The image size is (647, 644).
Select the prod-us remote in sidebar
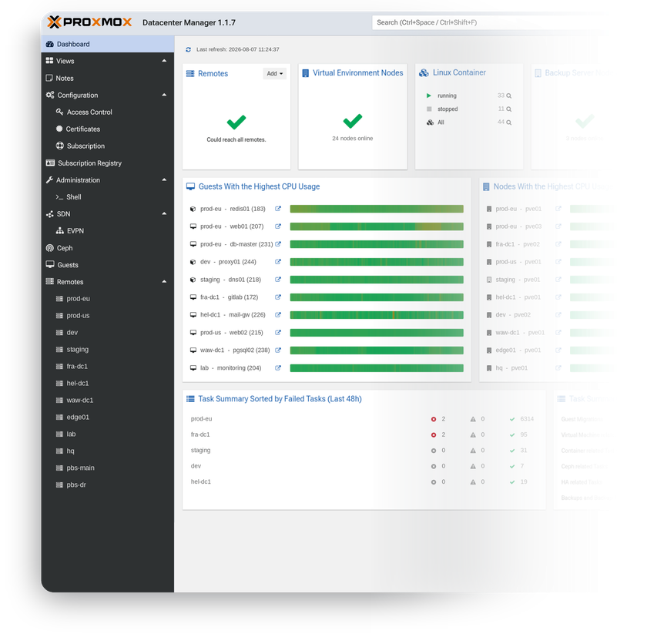tap(108, 316)
